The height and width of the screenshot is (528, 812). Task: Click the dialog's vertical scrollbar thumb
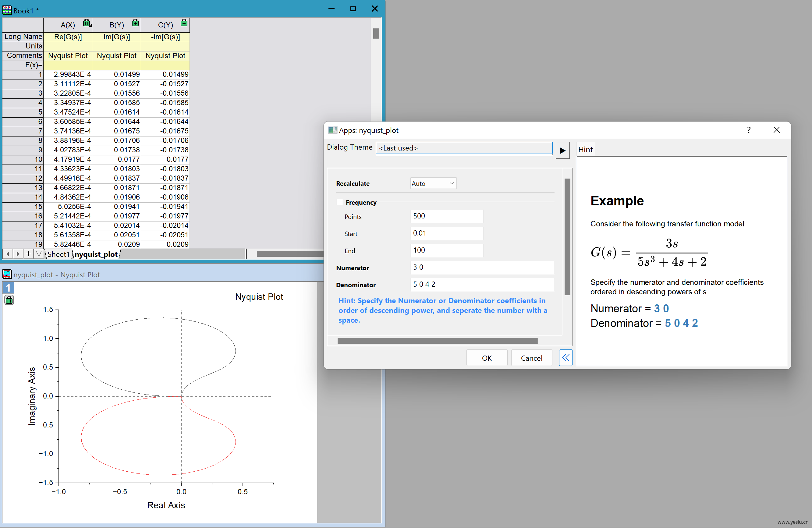coord(567,237)
